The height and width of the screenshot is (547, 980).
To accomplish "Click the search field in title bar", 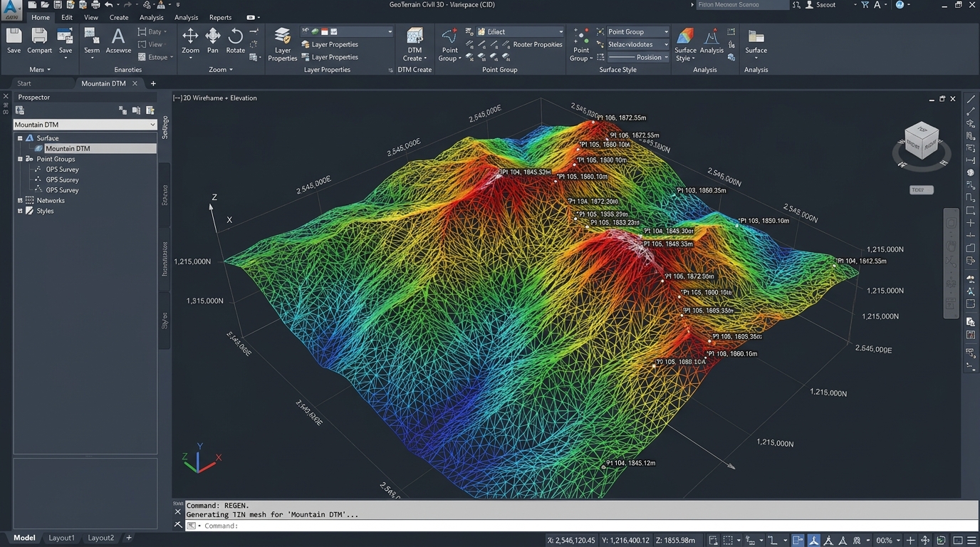I will tap(742, 5).
